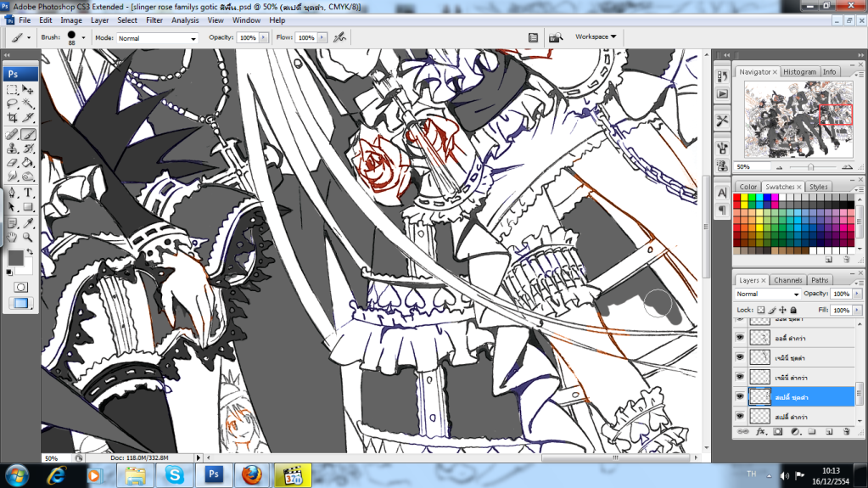Delete layer trash button
Viewport: 868px width, 488px height.
846,431
